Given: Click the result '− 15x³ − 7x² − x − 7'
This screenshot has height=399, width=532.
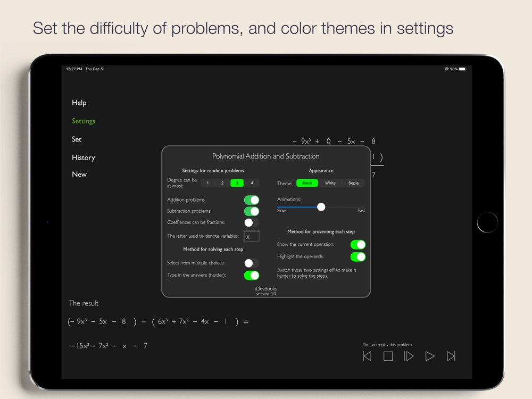Looking at the screenshot, I should click(x=109, y=346).
